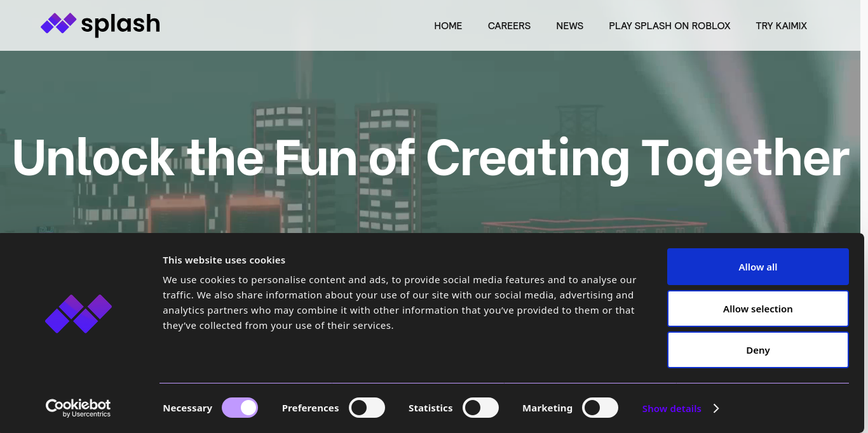This screenshot has height=433, width=868.
Task: Turn on the Statistics cookies toggle
Action: tap(480, 408)
